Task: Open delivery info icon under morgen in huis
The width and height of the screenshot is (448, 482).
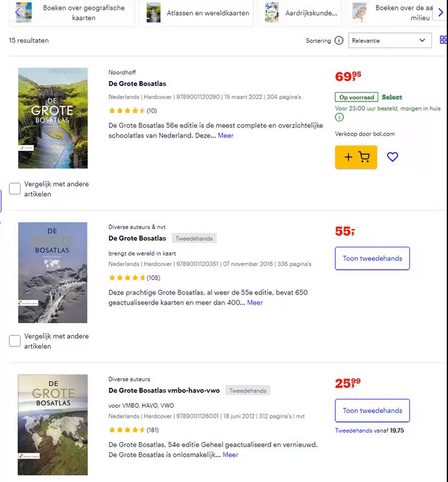Action: [x=339, y=117]
